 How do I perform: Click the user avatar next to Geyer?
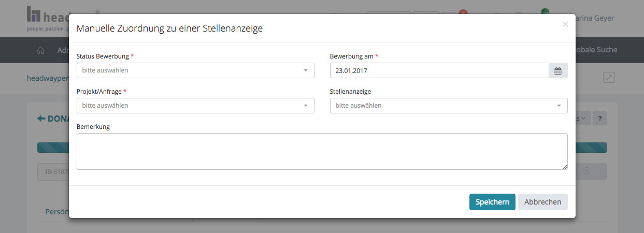(545, 14)
